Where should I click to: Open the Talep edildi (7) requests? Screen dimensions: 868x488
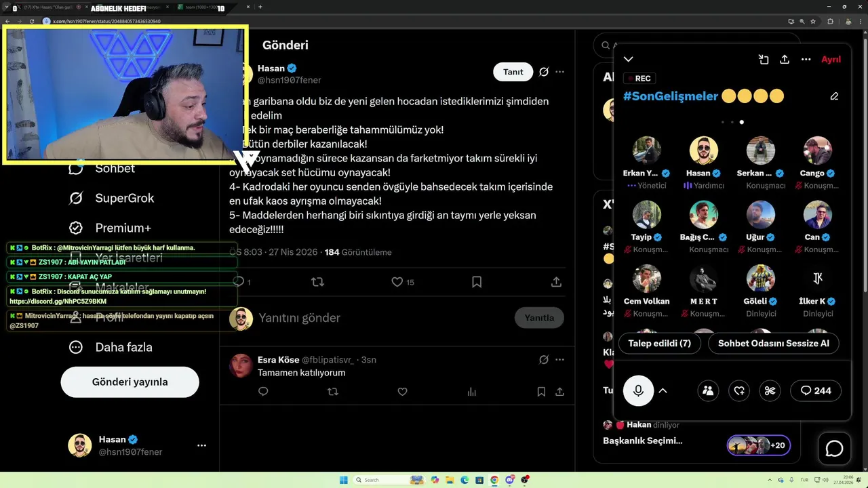tap(660, 344)
